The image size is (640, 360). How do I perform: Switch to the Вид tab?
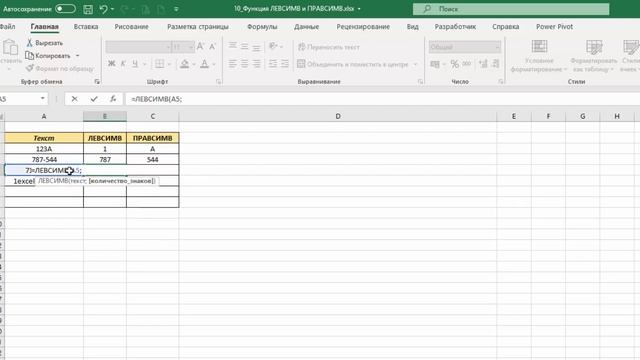pos(413,27)
